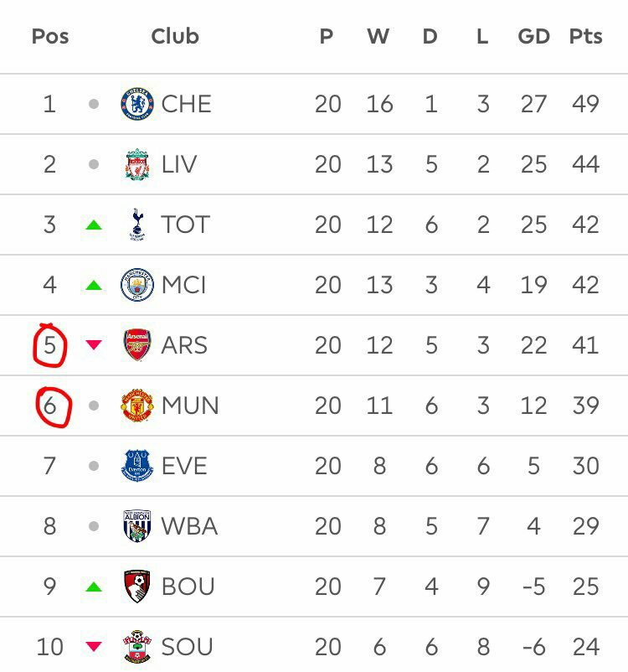Click the Pos column header
The width and height of the screenshot is (628, 672).
coord(50,37)
